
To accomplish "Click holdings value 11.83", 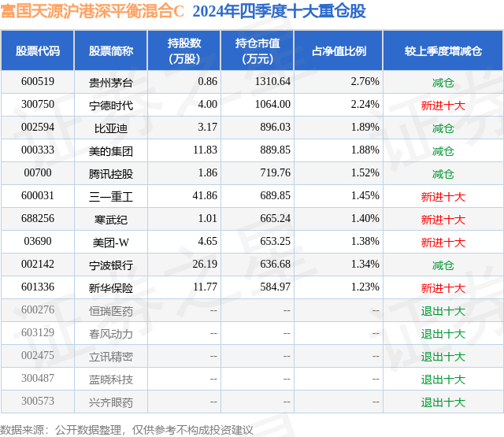I will [x=205, y=150].
